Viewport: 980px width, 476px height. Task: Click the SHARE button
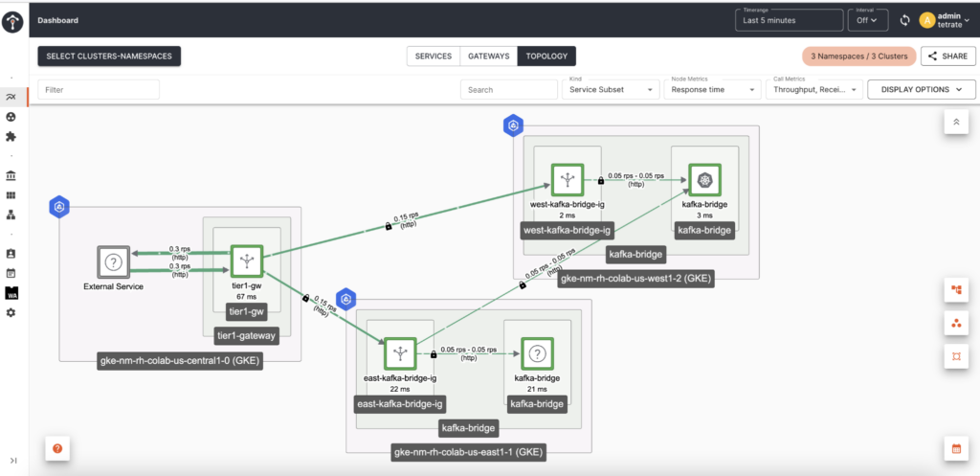(x=948, y=57)
